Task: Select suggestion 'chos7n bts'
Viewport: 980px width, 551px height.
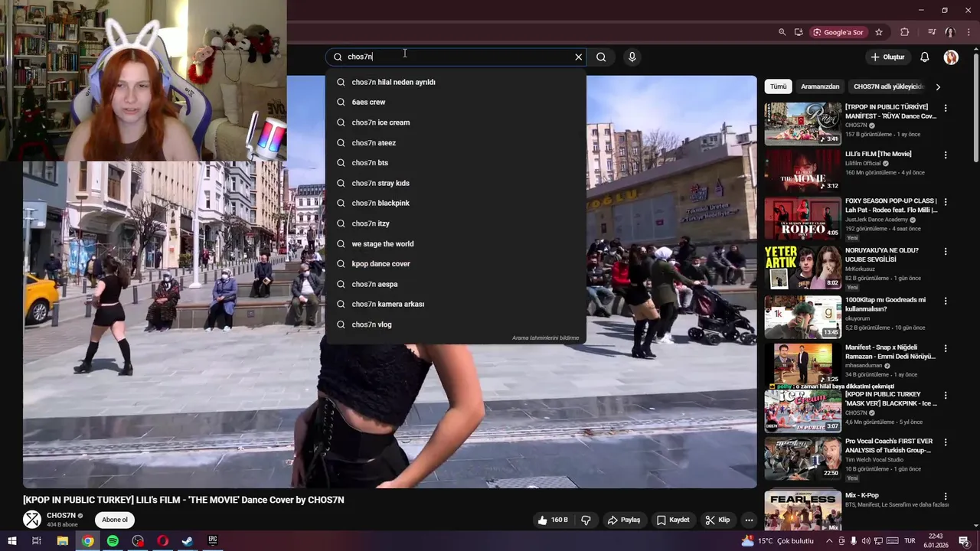Action: pos(456,163)
